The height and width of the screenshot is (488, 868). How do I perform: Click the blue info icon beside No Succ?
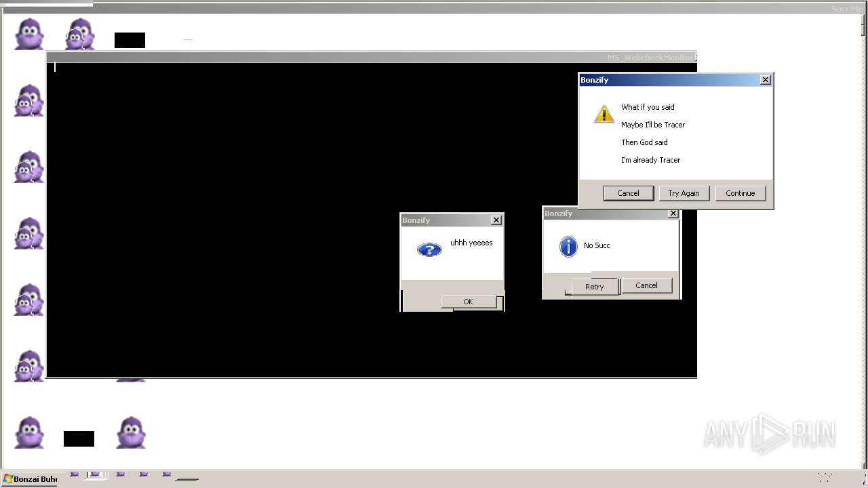568,246
